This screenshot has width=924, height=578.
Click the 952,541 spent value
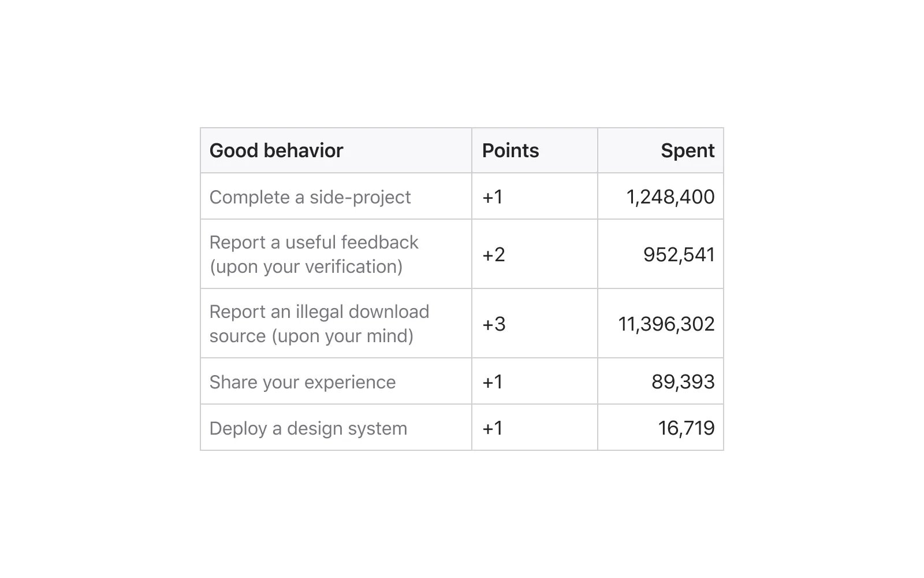679,255
